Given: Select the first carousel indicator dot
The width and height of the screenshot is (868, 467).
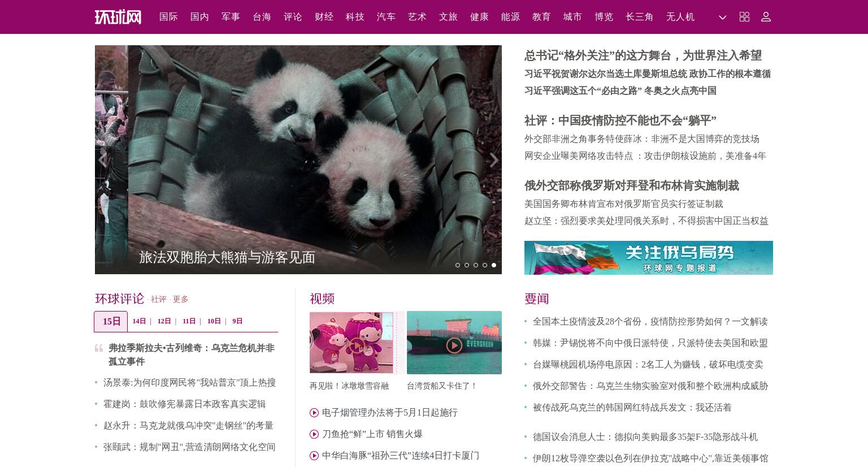Looking at the screenshot, I should pyautogui.click(x=458, y=265).
